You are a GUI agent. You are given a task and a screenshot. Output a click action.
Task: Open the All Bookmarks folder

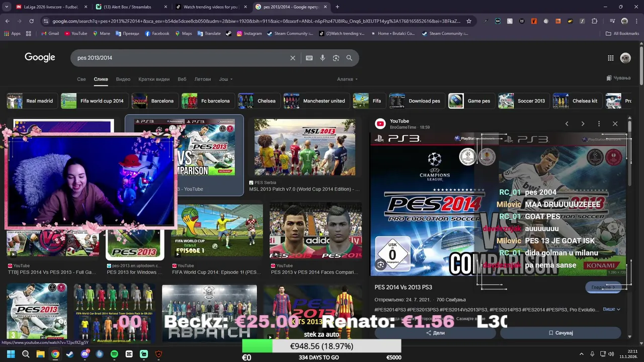pos(622,34)
